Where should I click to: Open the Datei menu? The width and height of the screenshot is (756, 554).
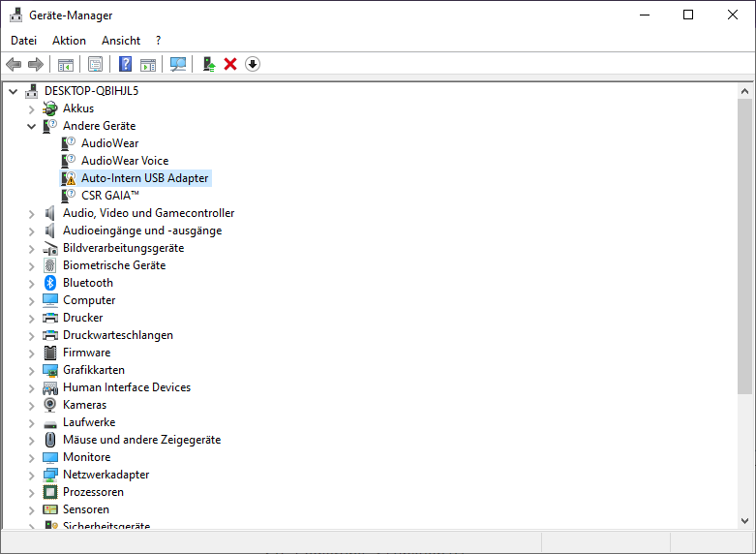23,41
